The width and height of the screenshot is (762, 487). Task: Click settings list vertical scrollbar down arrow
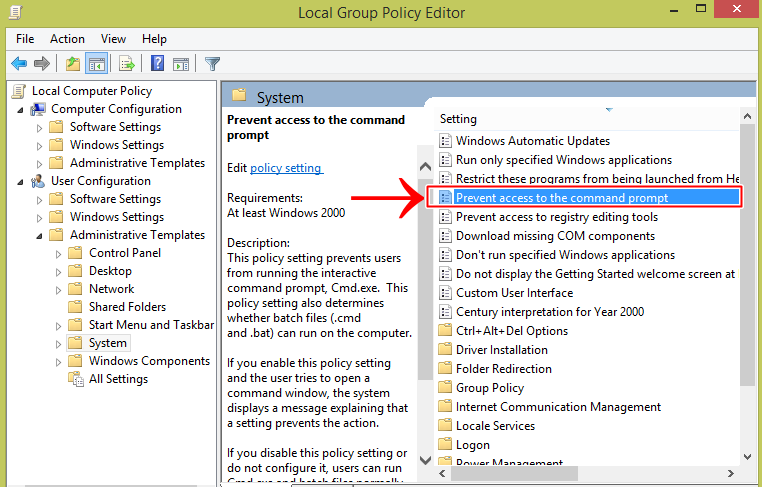[747, 457]
